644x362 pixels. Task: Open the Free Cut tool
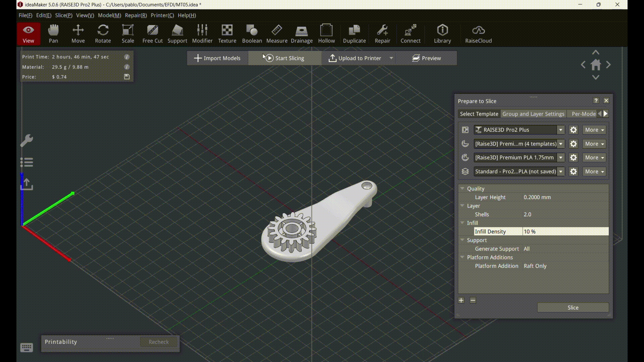click(153, 34)
